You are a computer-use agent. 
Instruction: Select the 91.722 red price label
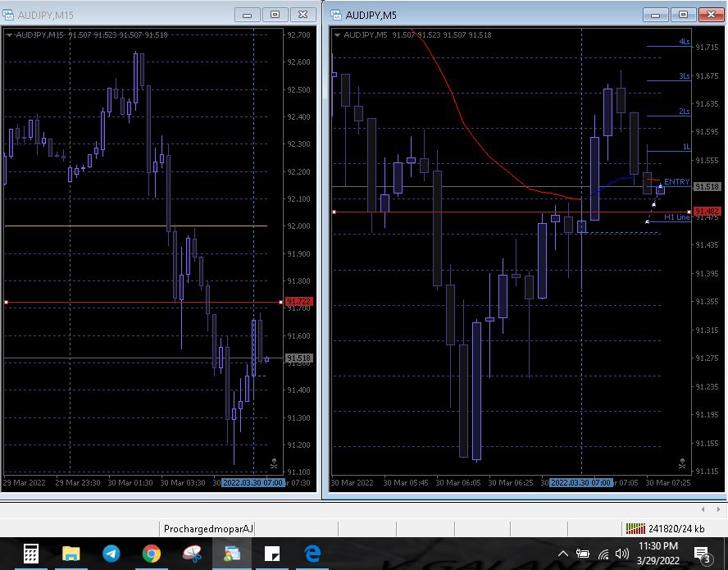(298, 302)
